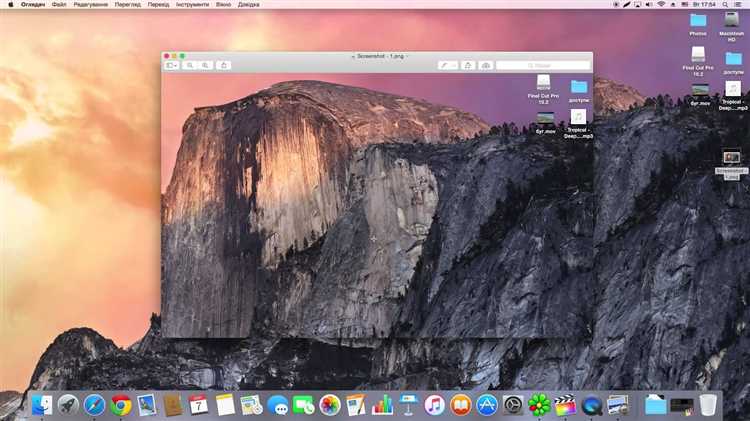Image resolution: width=750 pixels, height=421 pixels.
Task: Click the zoom out magnifier button
Action: coord(190,65)
